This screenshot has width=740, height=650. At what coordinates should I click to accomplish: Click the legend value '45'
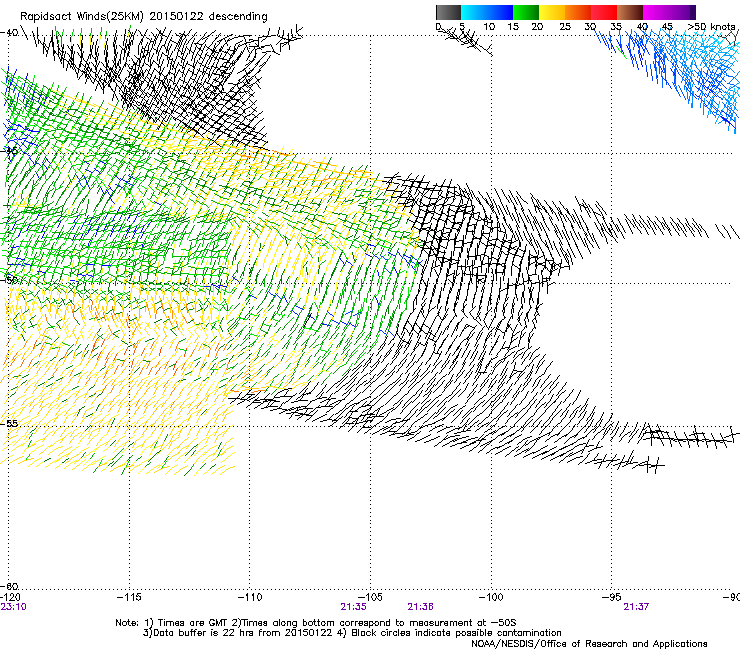[x=667, y=26]
